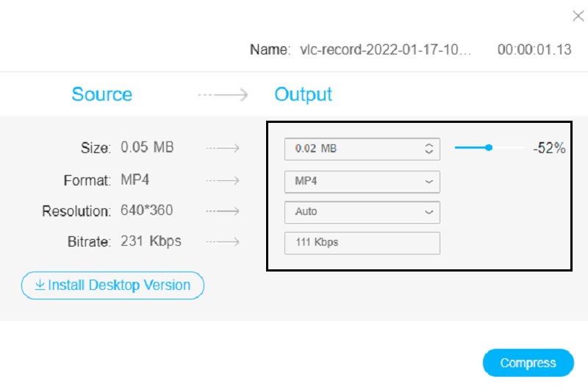Click the arrow icon in the Format row

pos(223,180)
